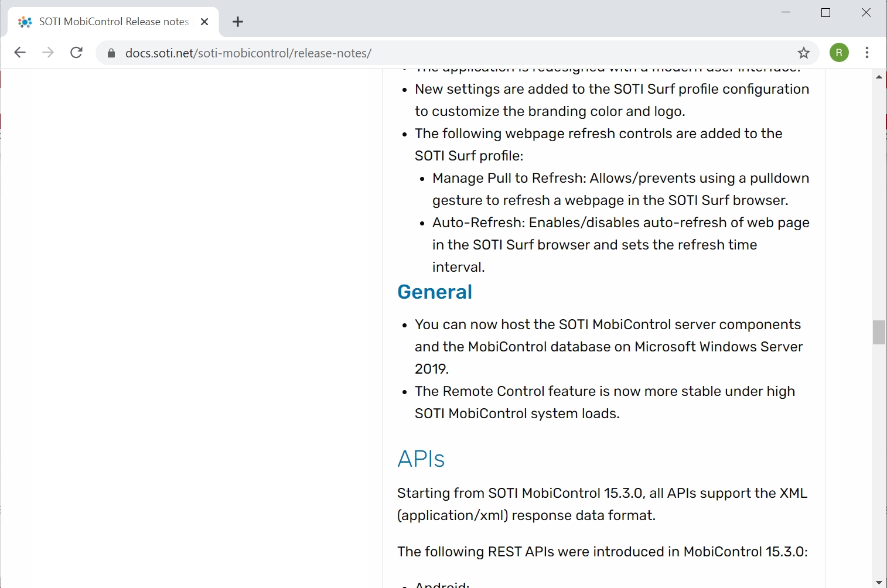The image size is (887, 588).
Task: Bookmark this page with the star
Action: 803,53
